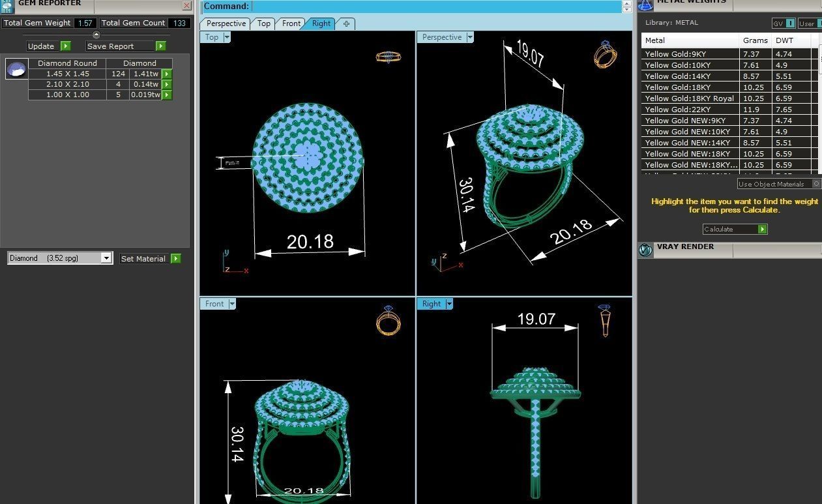This screenshot has height=504, width=822.
Task: Click ring preview icon in Front viewport
Action: tap(389, 320)
